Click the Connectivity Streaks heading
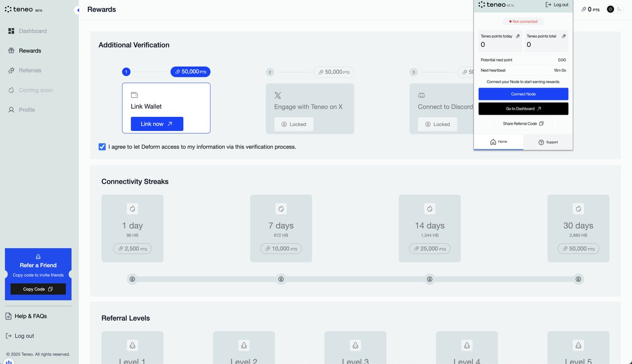Screen dimensions: 632x364 pyautogui.click(x=135, y=181)
